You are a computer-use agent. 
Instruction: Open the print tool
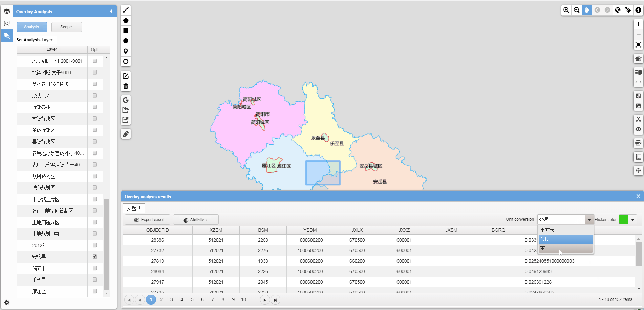point(638,143)
